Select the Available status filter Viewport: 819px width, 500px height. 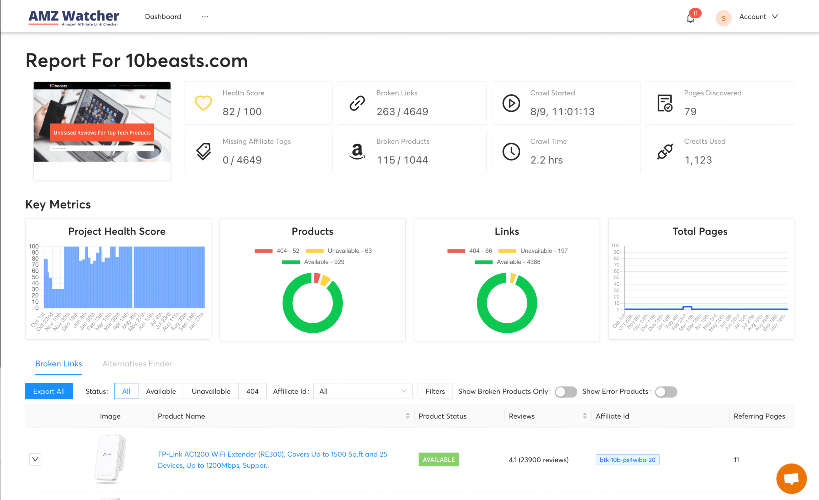click(x=161, y=391)
